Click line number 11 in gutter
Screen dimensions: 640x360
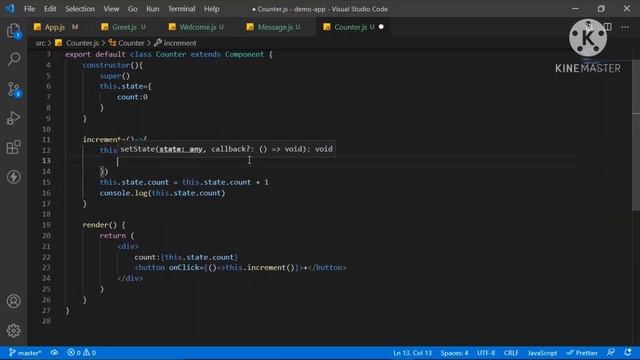46,140
